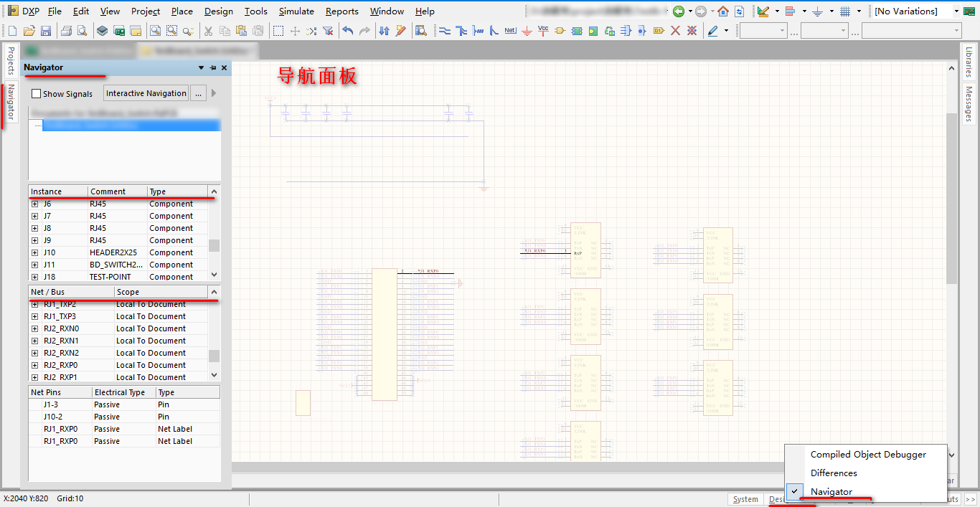Click the Interactive Navigation button
The image size is (980, 507).
[x=146, y=93]
